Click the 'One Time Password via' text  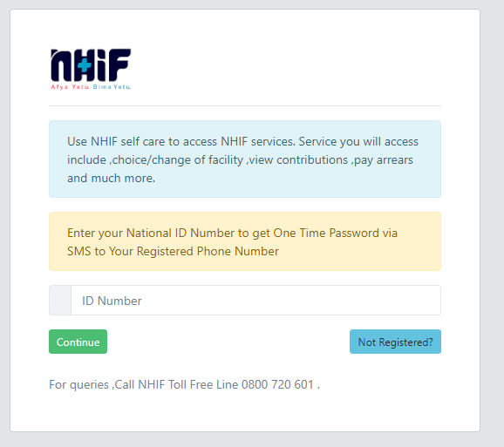[x=335, y=234]
